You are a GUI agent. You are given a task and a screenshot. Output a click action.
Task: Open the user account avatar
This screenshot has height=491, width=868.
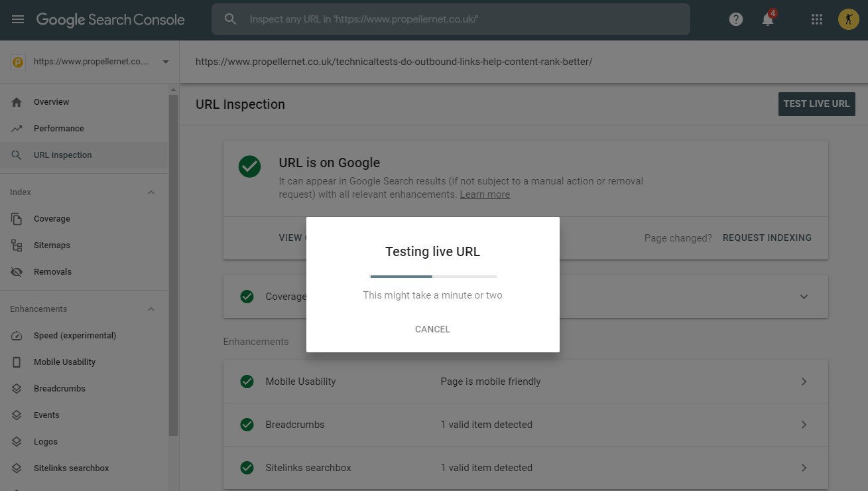pyautogui.click(x=848, y=19)
